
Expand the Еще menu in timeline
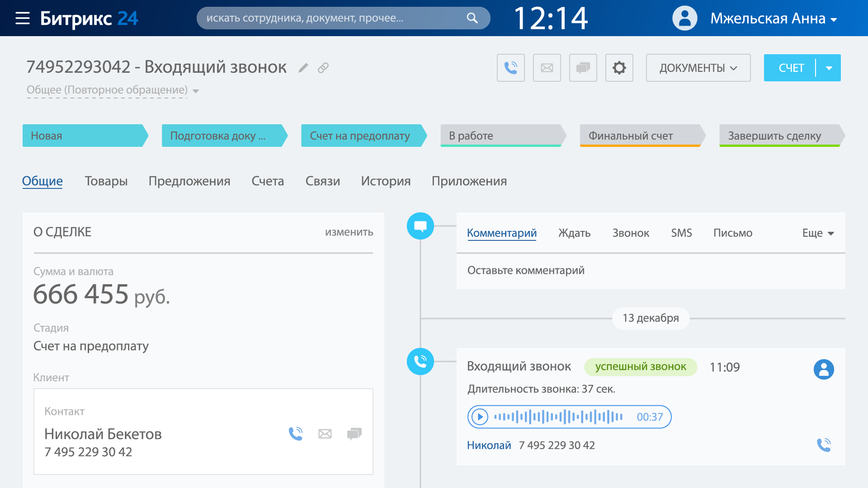818,233
